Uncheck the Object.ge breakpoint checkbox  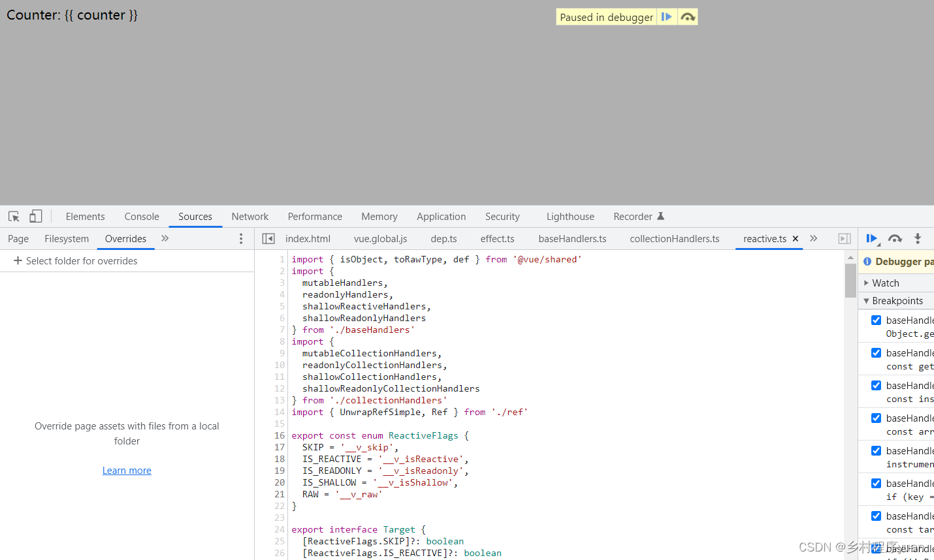(877, 320)
